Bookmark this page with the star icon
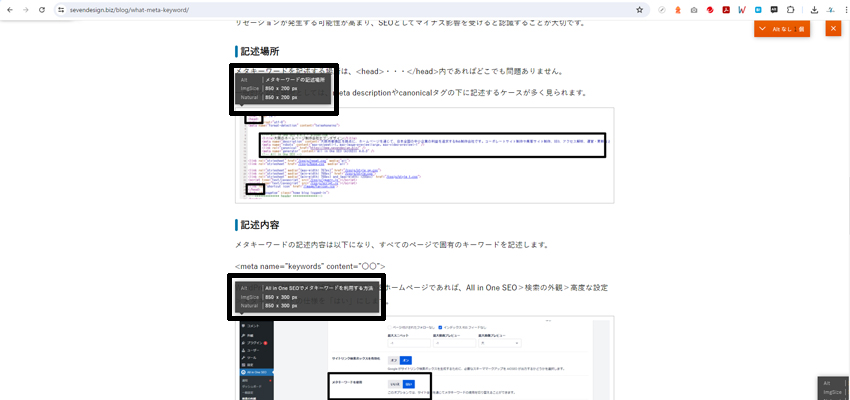This screenshot has height=400, width=850. tap(639, 9)
